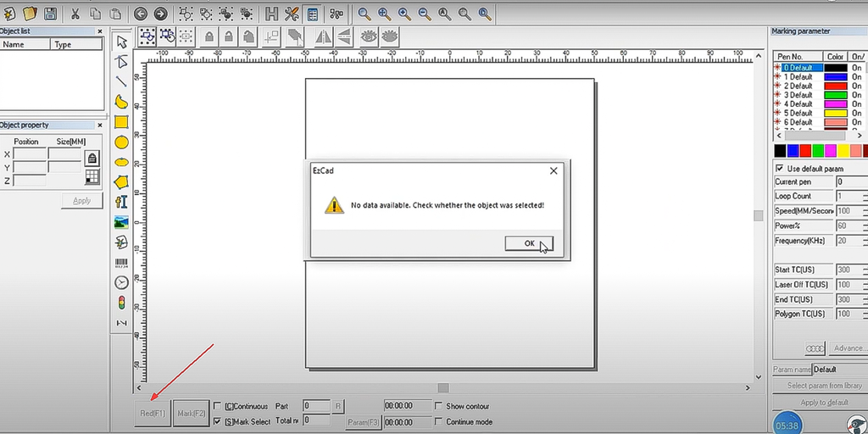Select the traffic light input port tool
868x434 pixels.
(x=122, y=303)
